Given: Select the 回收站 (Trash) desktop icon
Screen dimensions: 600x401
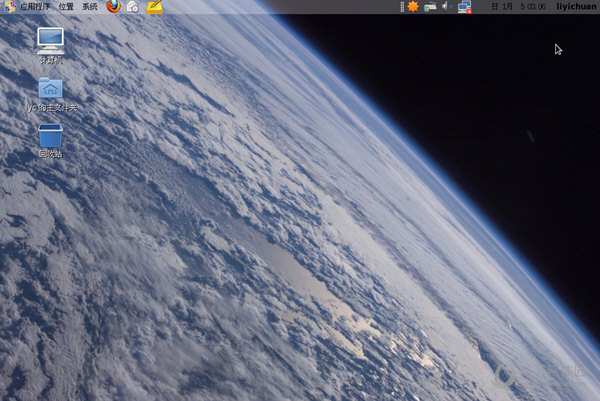Looking at the screenshot, I should click(x=50, y=134).
